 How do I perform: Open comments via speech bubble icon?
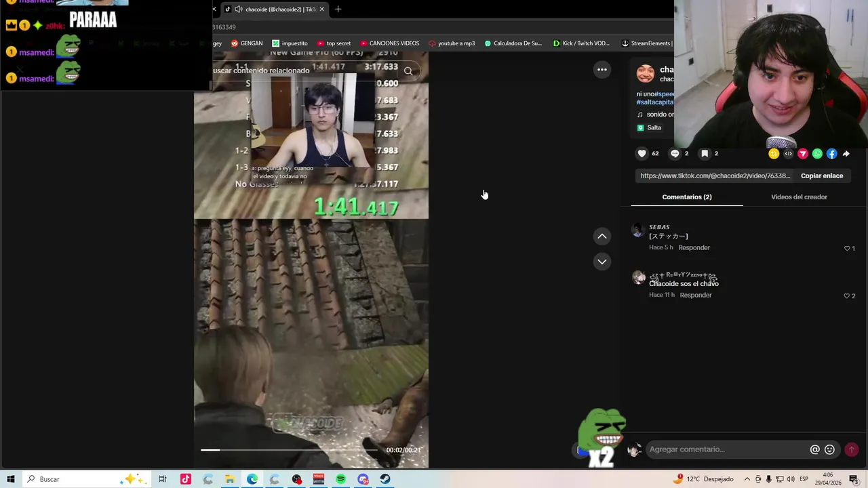[675, 154]
